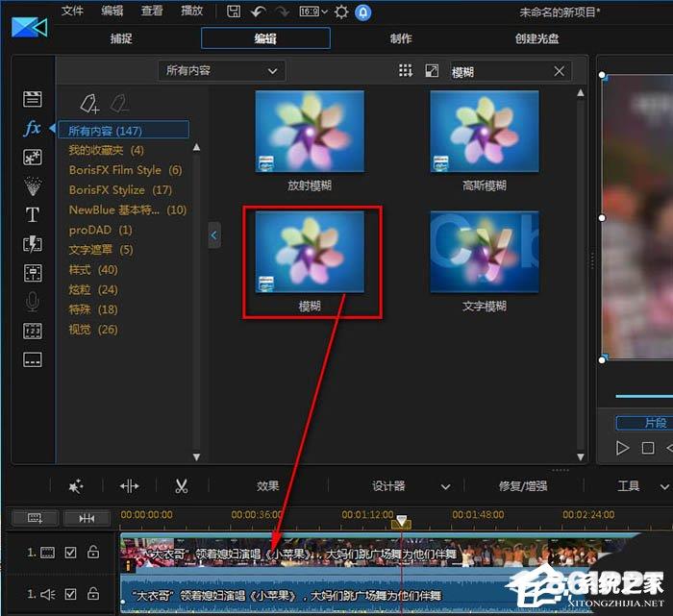Click the add tracks timeline button
Viewport: 673px width, 616px height.
(x=36, y=518)
